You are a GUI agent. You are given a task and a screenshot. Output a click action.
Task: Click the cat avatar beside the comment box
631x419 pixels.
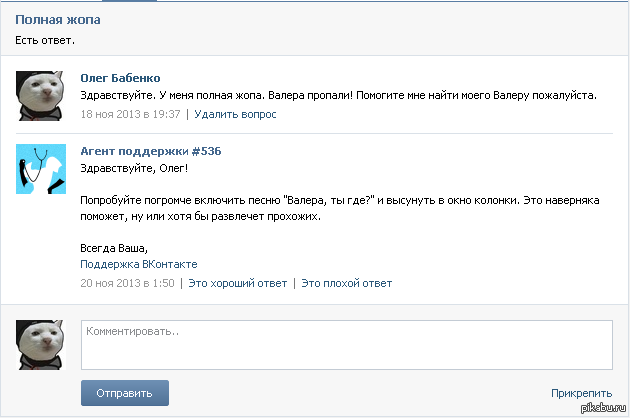[x=42, y=345]
